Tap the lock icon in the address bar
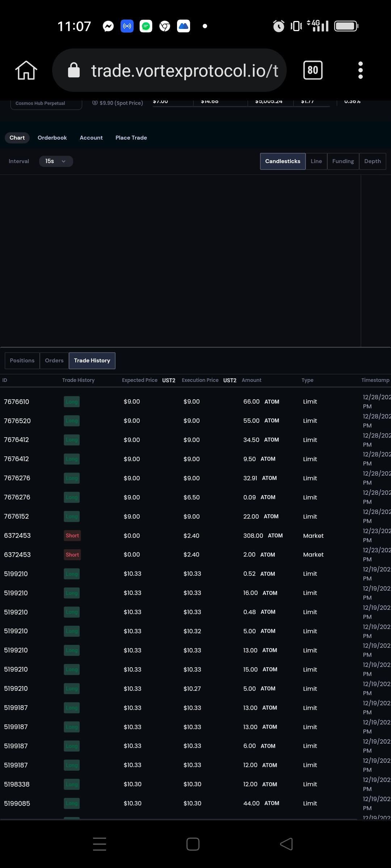391x868 pixels. 74,70
